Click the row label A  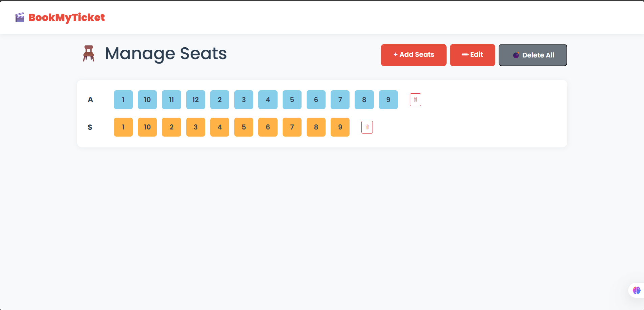[x=90, y=99]
